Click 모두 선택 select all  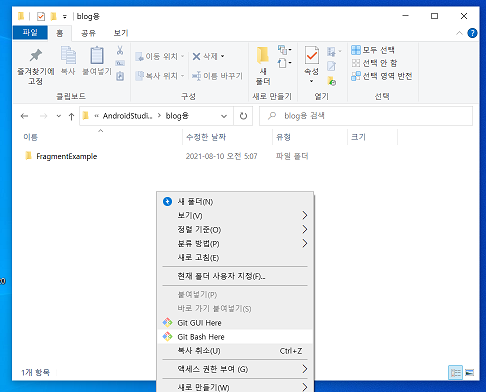click(x=373, y=50)
